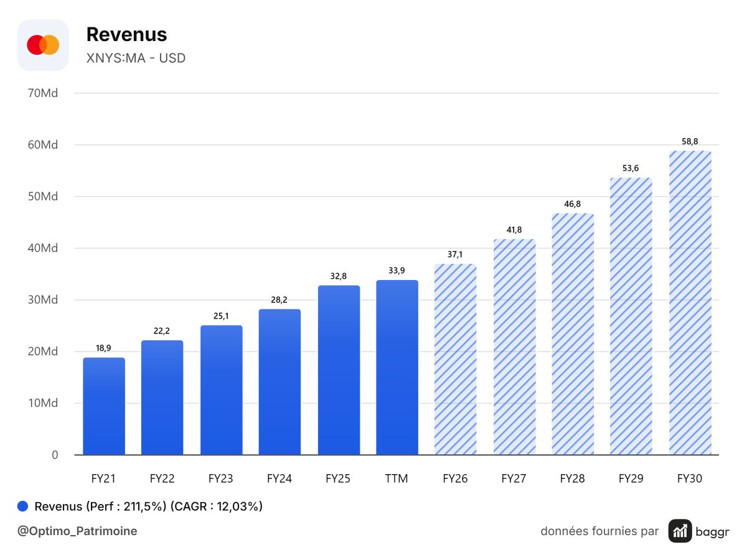Click the FY21 x-axis label

point(104,478)
